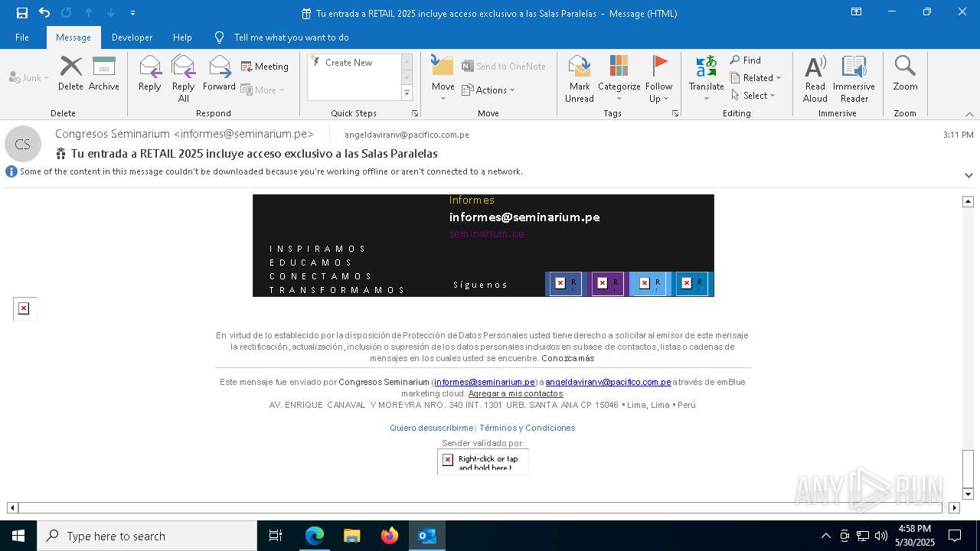The width and height of the screenshot is (980, 551).
Task: Forward this email
Action: click(x=219, y=73)
